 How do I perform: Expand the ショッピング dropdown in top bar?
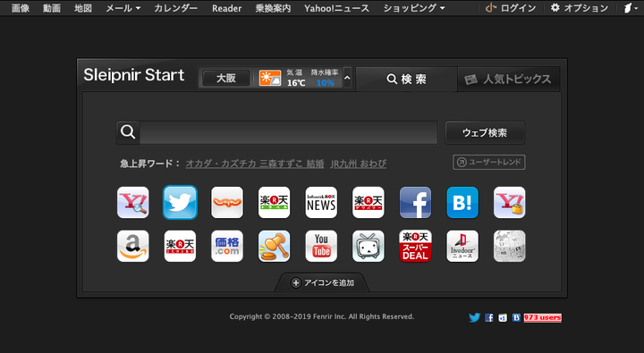click(x=413, y=8)
